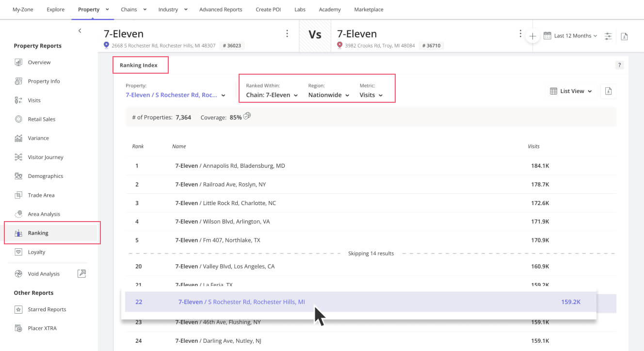Click the Starred Reports icon
This screenshot has height=351, width=644.
tap(18, 309)
